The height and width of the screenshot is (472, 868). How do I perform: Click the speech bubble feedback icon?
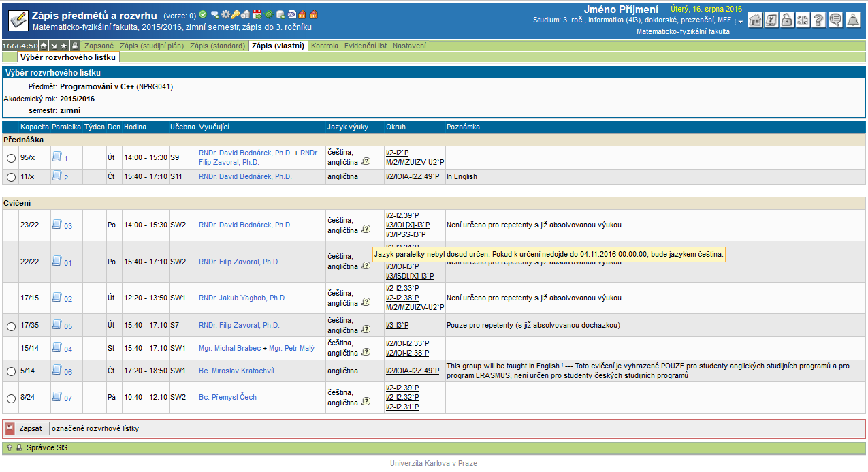[836, 20]
